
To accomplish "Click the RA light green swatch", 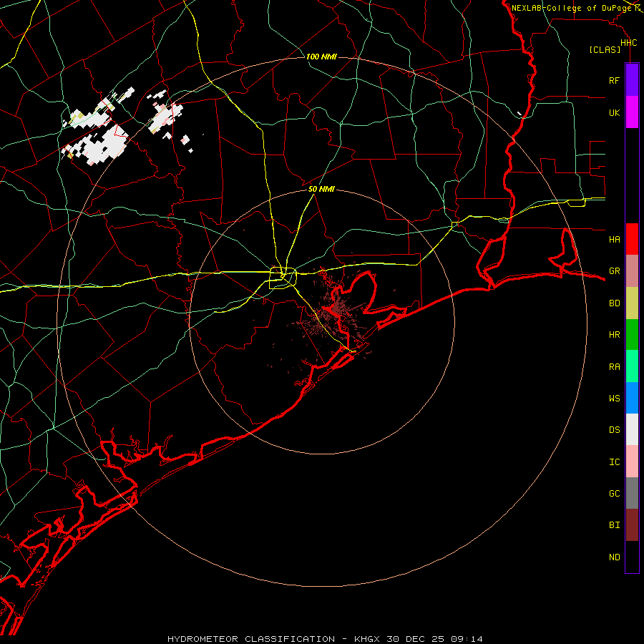I will [x=632, y=366].
